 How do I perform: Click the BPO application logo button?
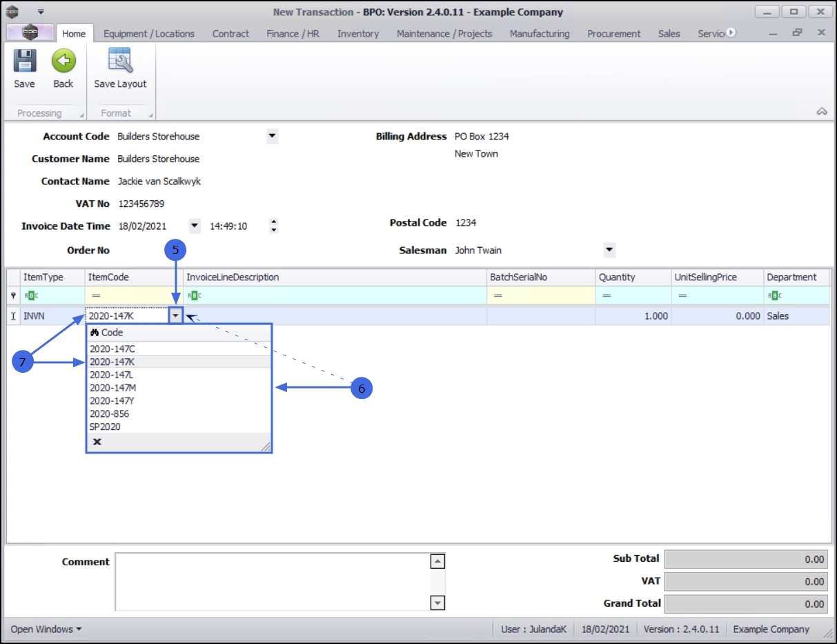(30, 32)
